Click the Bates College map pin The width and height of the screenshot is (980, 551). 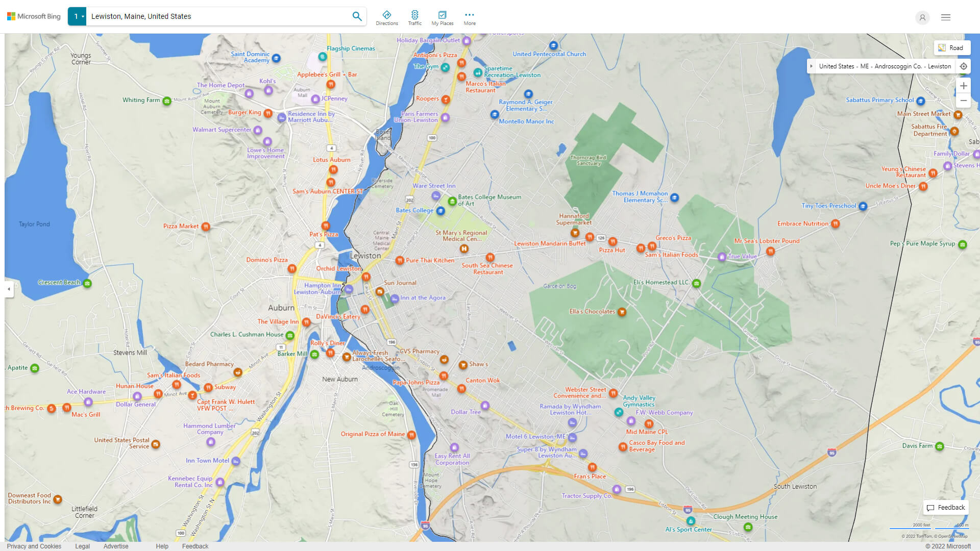(x=440, y=211)
